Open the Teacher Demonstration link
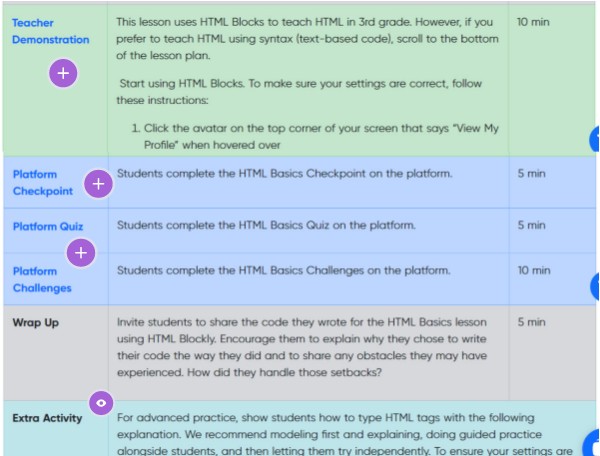The height and width of the screenshot is (456, 600). tap(50, 31)
